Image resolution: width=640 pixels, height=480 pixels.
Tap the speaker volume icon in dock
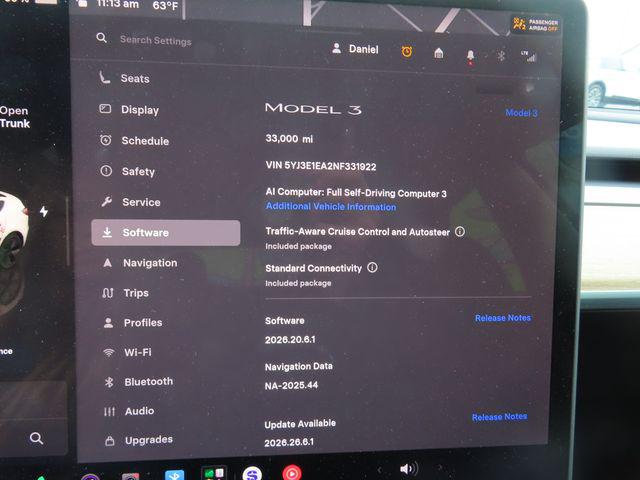tap(409, 469)
